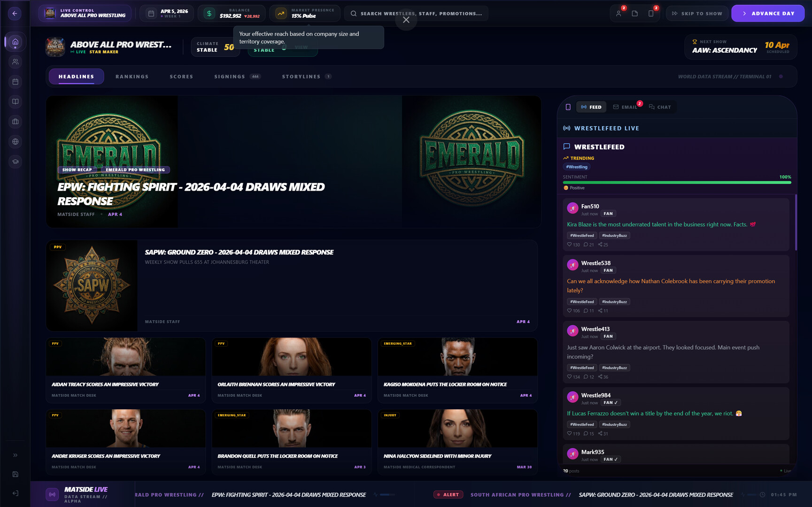This screenshot has height=507, width=812.
Task: Open the briefcase business icon in the sidebar
Action: 15,122
